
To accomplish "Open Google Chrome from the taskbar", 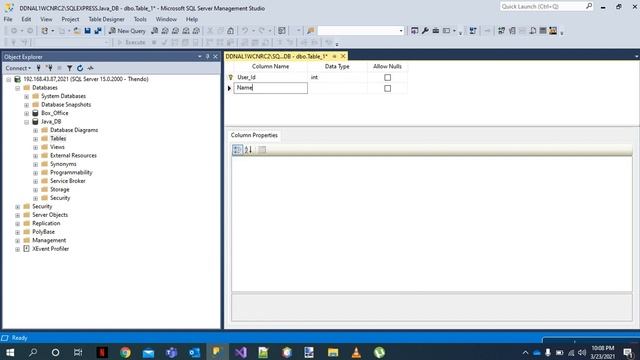I will (x=125, y=352).
